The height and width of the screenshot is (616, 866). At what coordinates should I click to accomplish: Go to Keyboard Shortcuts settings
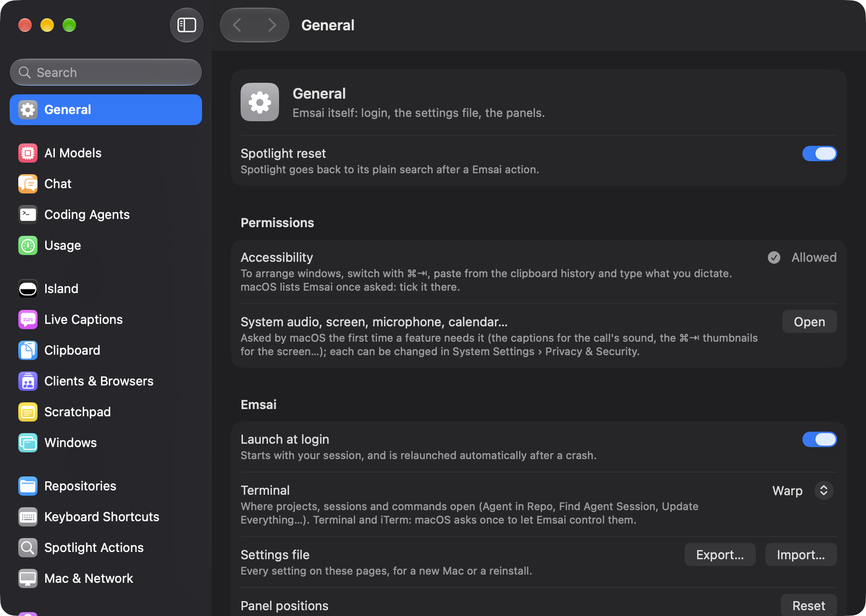click(x=106, y=517)
